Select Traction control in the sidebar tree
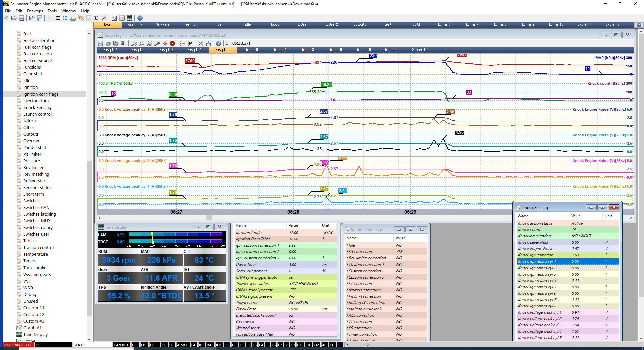The width and height of the screenshot is (644, 350). tap(38, 248)
